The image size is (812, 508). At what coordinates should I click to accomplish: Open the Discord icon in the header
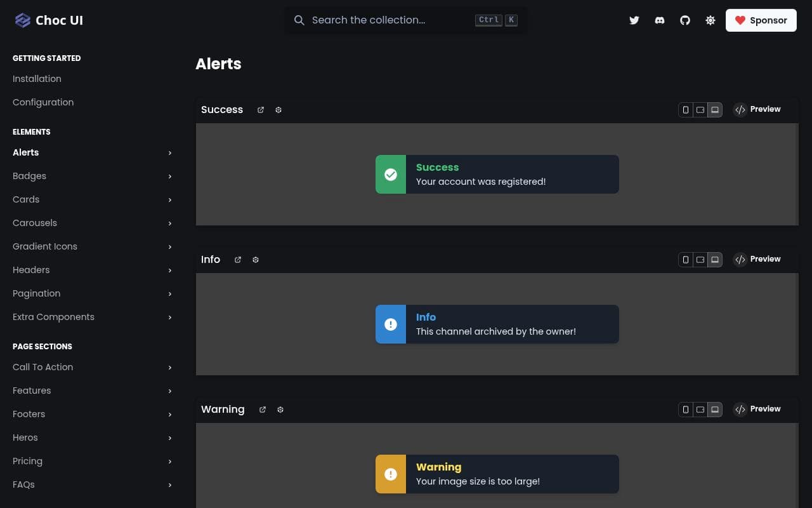[660, 20]
